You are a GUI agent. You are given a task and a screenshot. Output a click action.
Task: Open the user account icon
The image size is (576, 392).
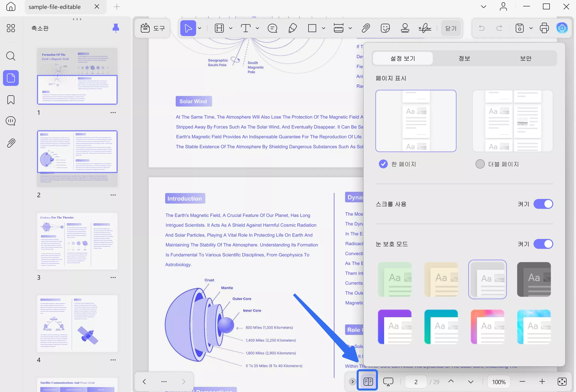pos(503,7)
